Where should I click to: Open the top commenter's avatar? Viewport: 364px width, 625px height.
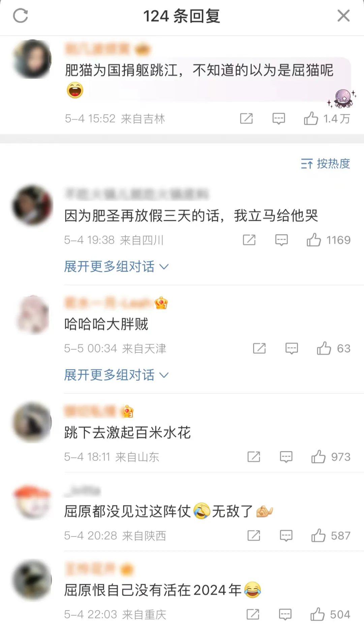(32, 59)
